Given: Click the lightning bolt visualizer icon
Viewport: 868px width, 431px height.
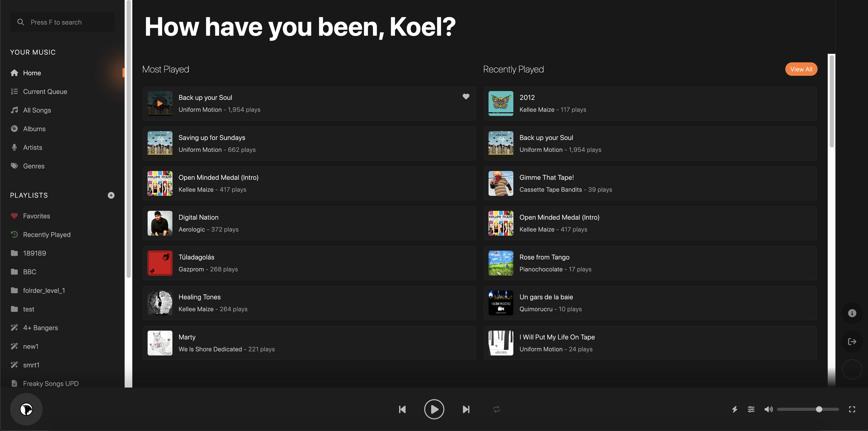Looking at the screenshot, I should click(735, 409).
